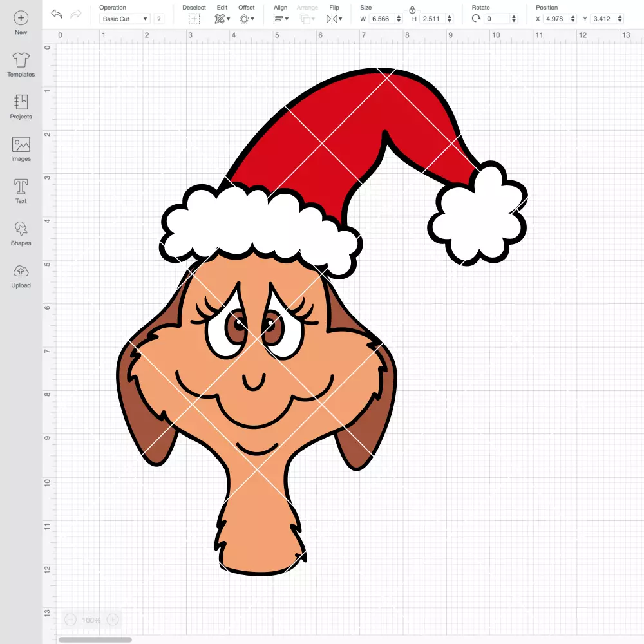Viewport: 644px width, 644px height.
Task: Select the white hat pom-pom
Action: click(x=478, y=214)
